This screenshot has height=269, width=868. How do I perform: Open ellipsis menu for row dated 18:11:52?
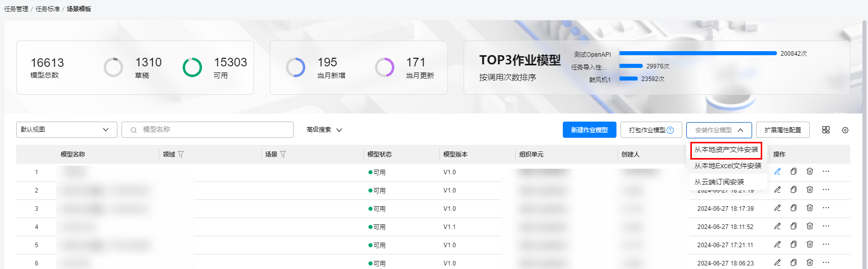826,226
